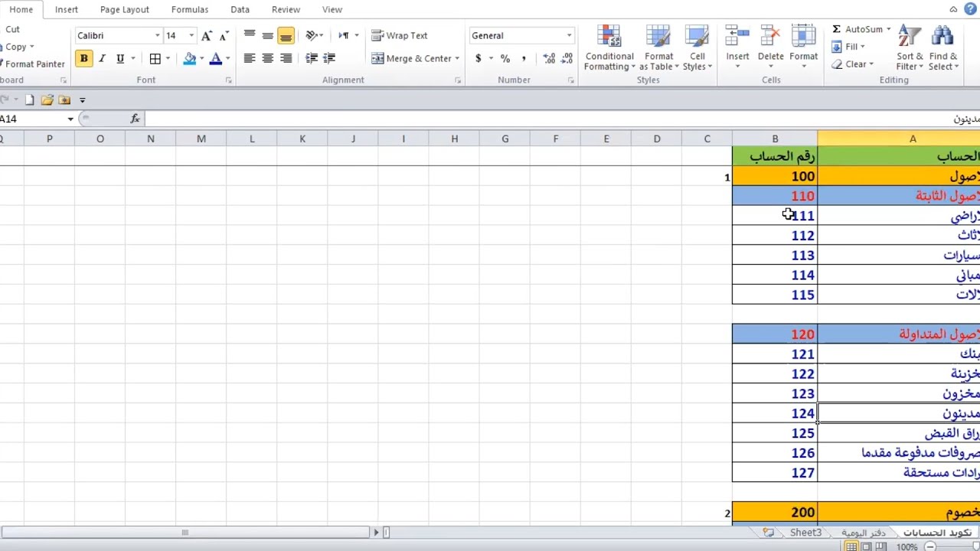This screenshot has height=551, width=980.
Task: Apply Accounting number format
Action: (x=479, y=58)
